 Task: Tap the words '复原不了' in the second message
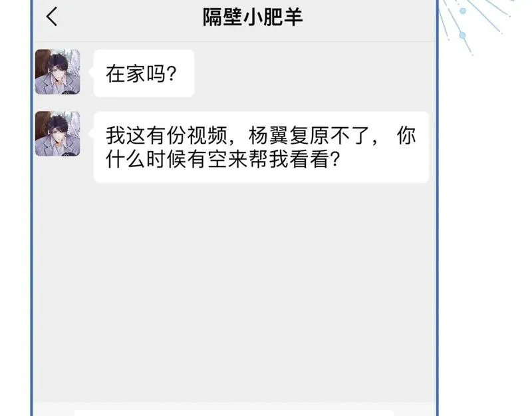tap(329, 136)
